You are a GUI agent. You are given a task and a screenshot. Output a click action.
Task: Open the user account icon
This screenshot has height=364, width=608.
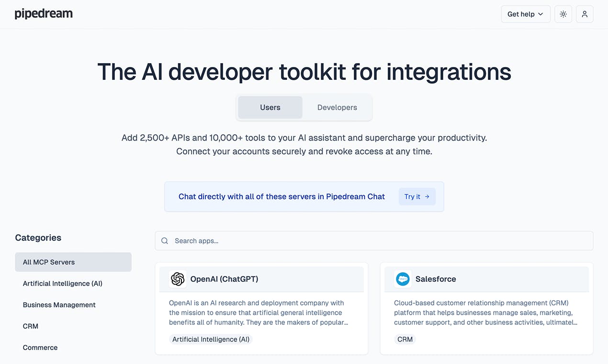[585, 14]
